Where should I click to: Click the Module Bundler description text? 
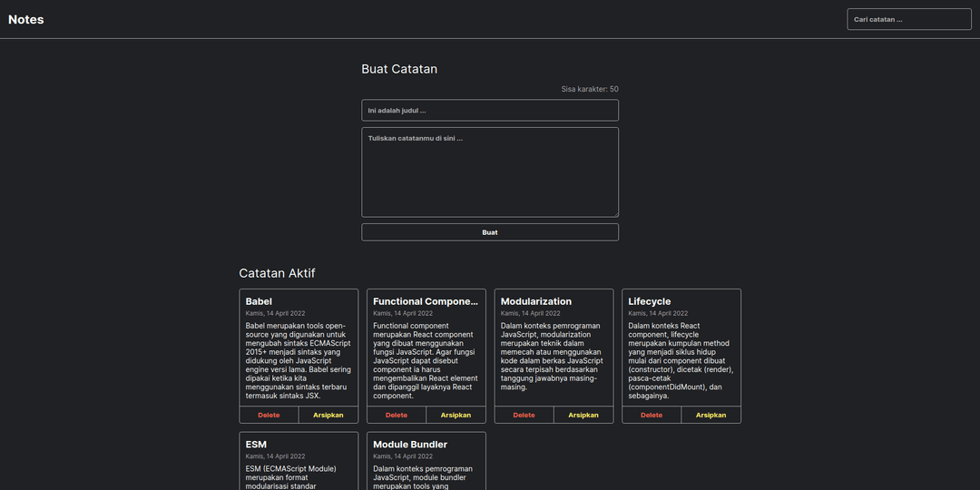click(423, 477)
